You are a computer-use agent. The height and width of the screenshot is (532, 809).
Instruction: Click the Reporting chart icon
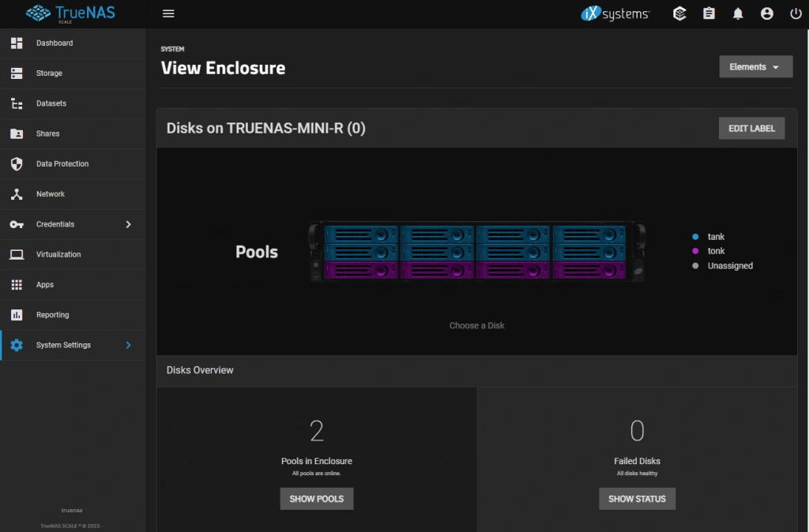click(17, 315)
